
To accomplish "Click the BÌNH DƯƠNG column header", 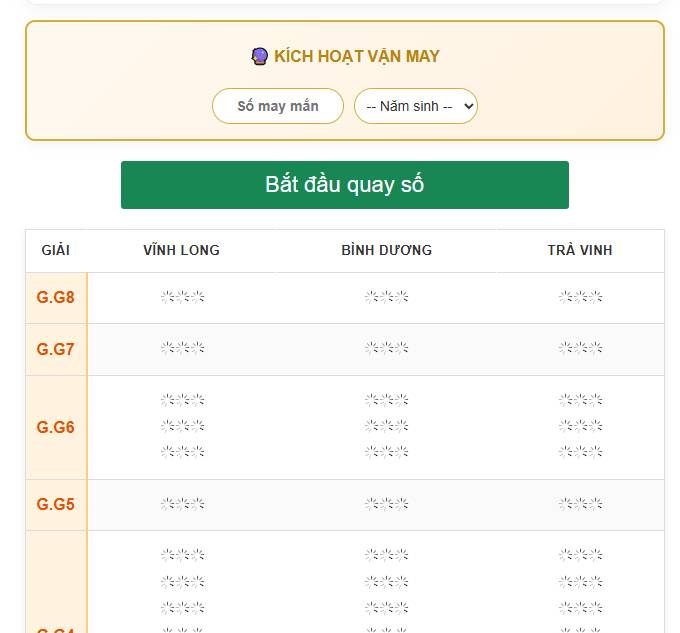I will [386, 250].
